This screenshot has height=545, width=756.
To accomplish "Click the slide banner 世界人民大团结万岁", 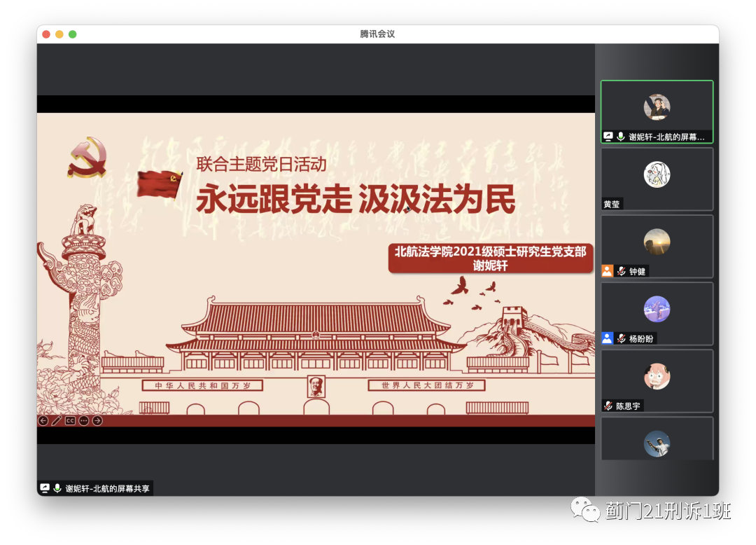I will point(427,385).
